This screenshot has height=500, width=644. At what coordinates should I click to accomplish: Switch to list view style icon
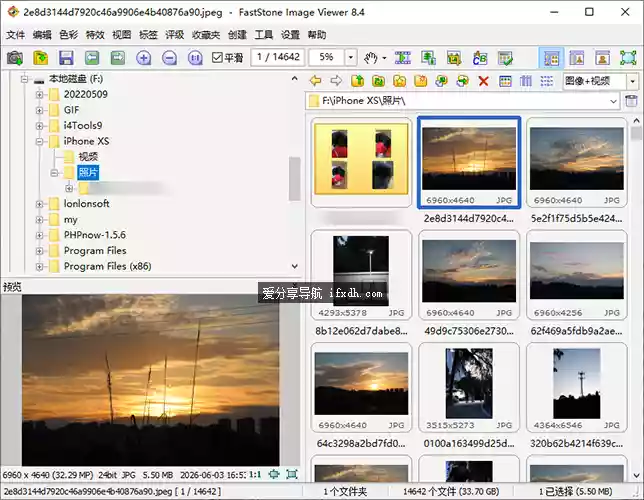[x=547, y=81]
